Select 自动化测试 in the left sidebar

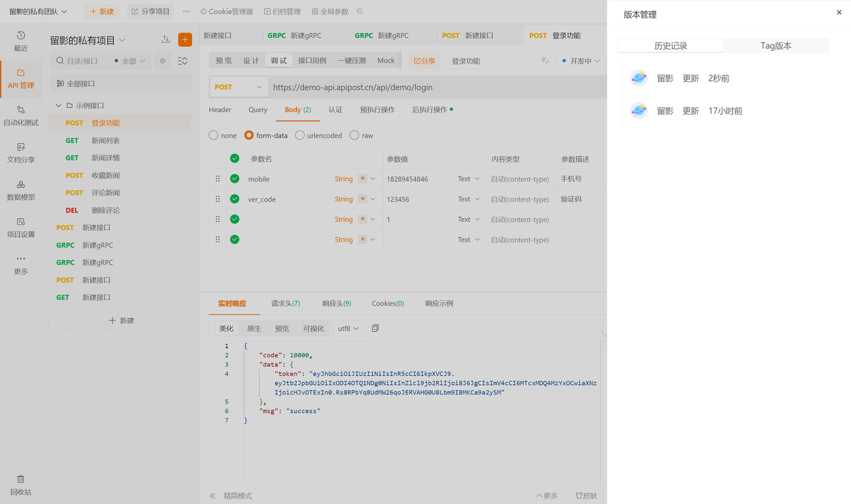[x=21, y=115]
